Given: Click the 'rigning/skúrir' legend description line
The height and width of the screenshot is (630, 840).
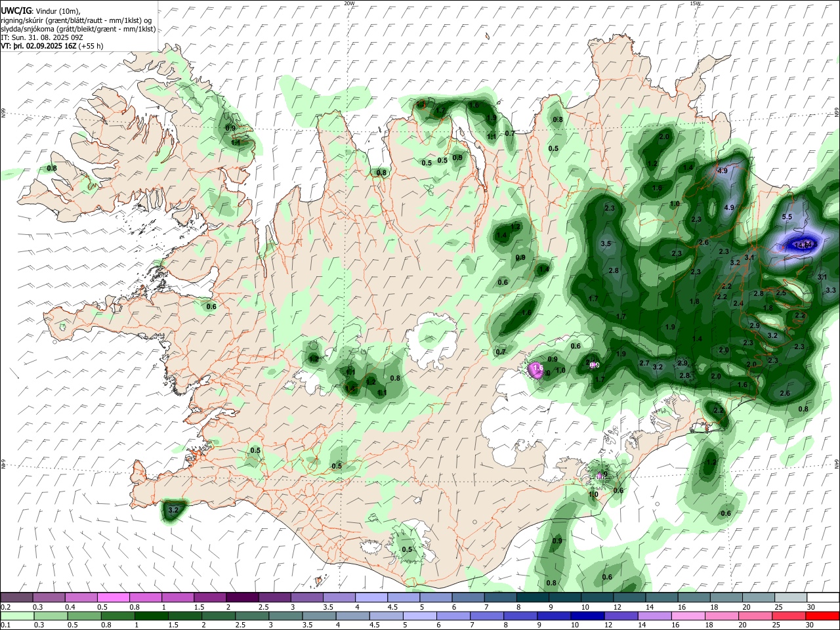Looking at the screenshot, I should pos(76,20).
